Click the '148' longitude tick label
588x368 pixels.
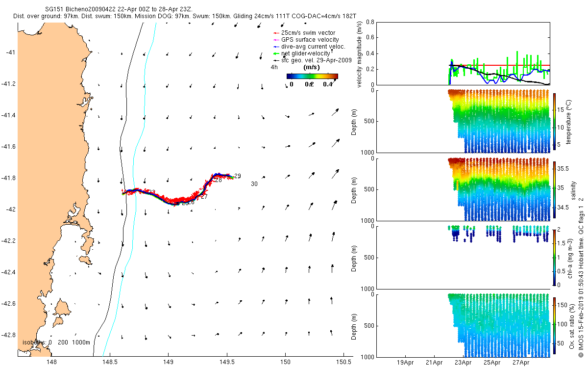(x=51, y=362)
